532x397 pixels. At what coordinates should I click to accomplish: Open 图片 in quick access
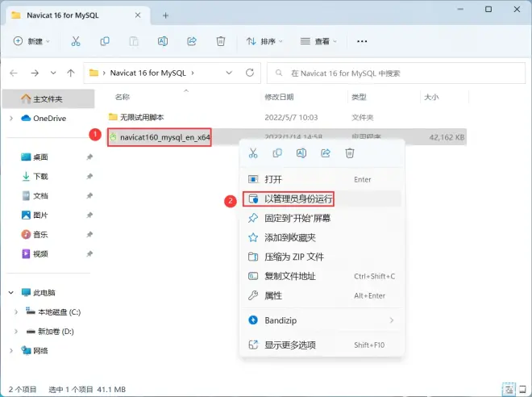click(x=35, y=215)
